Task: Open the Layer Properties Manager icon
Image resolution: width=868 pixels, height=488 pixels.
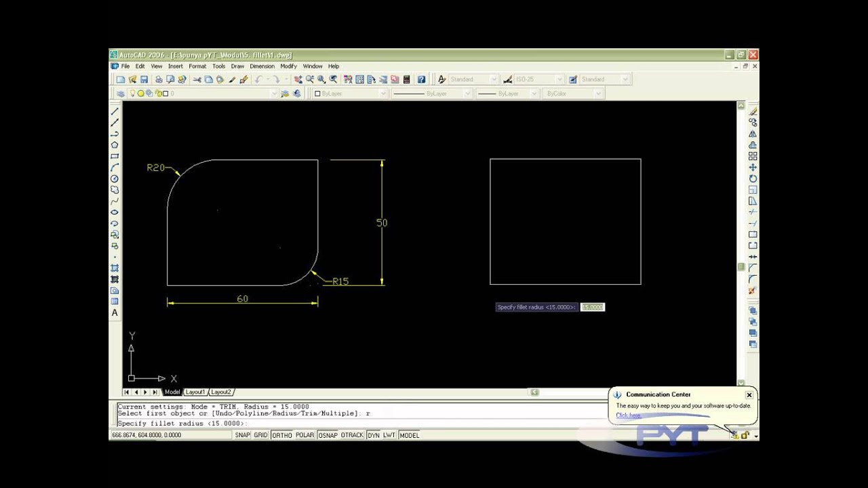Action: point(120,94)
